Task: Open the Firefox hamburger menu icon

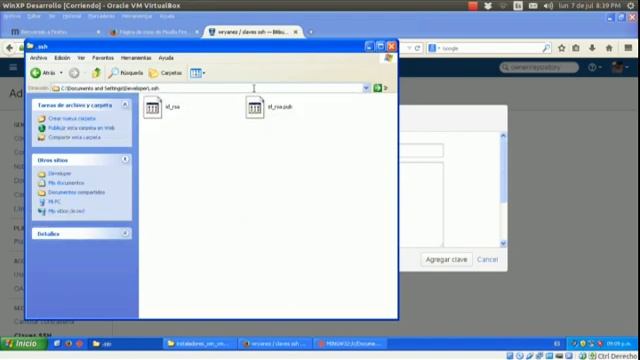Action: 628,48
